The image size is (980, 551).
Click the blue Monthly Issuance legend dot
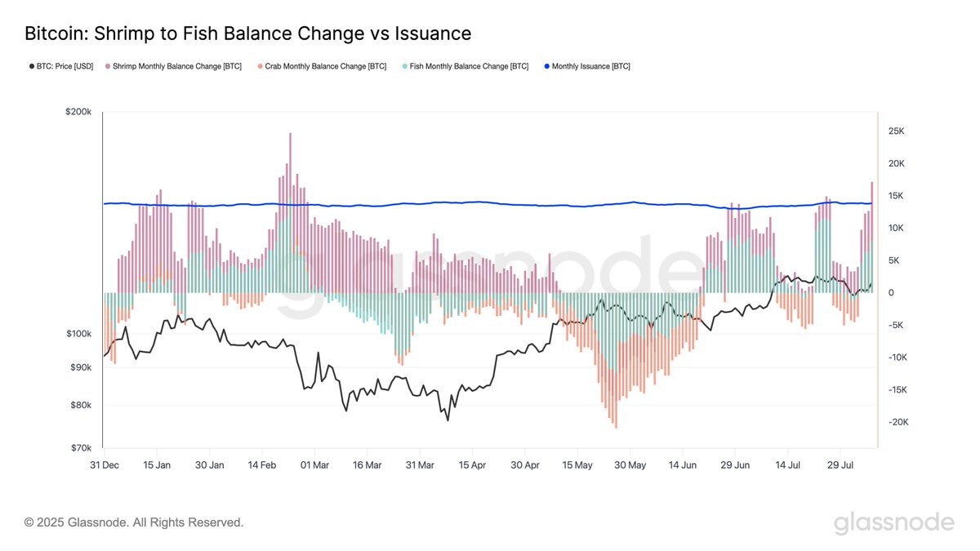[546, 66]
